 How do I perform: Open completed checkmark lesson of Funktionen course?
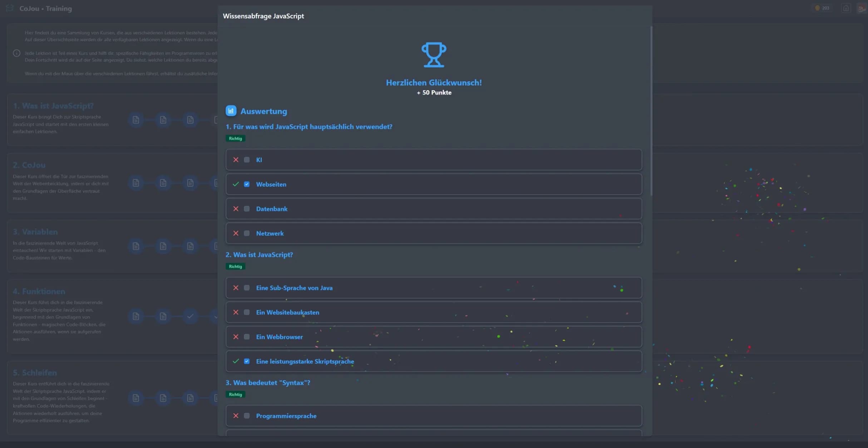[x=190, y=316]
